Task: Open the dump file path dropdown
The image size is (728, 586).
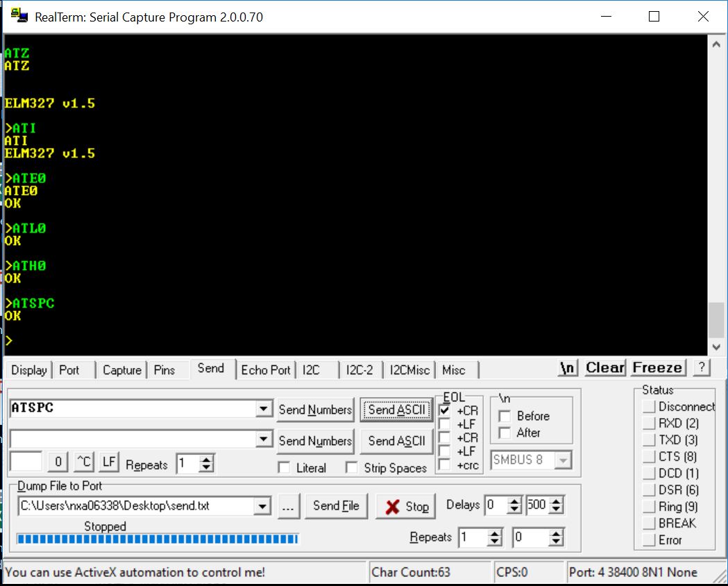Action: [x=262, y=506]
